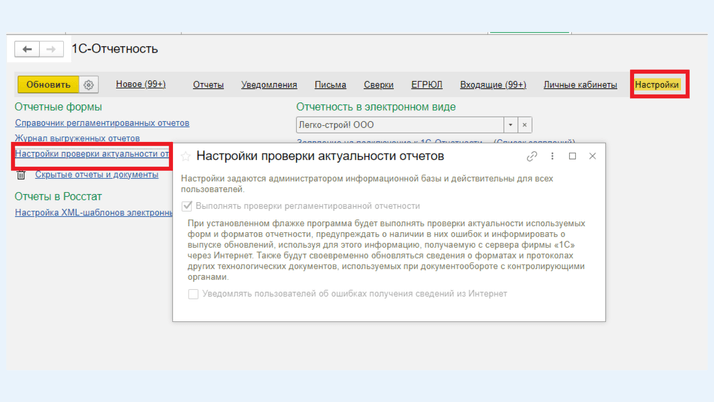
Task: Click the dialog title Настройки проверки актуальности отчетов
Action: [320, 156]
